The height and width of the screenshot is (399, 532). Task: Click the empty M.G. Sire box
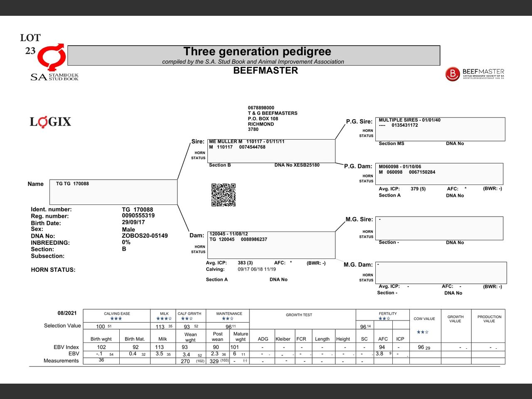439,228
